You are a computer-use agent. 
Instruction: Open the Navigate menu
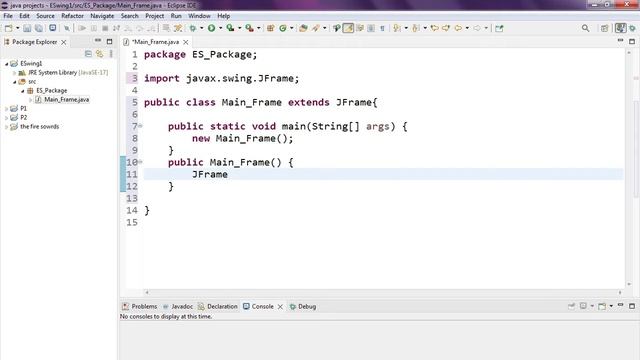[x=102, y=16]
